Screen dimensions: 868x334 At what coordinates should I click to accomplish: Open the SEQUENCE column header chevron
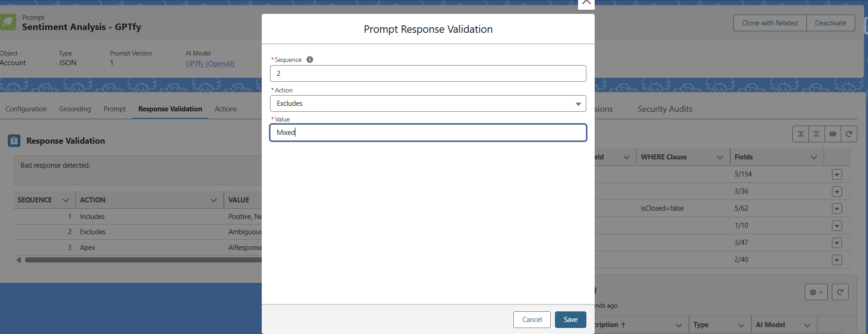pos(66,200)
